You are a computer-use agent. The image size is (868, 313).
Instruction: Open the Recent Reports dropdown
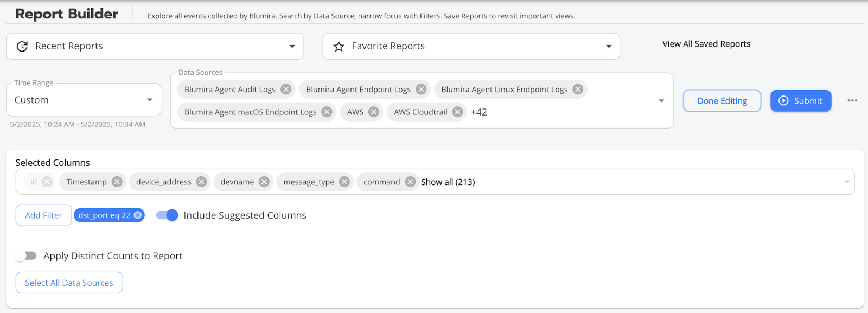point(155,46)
